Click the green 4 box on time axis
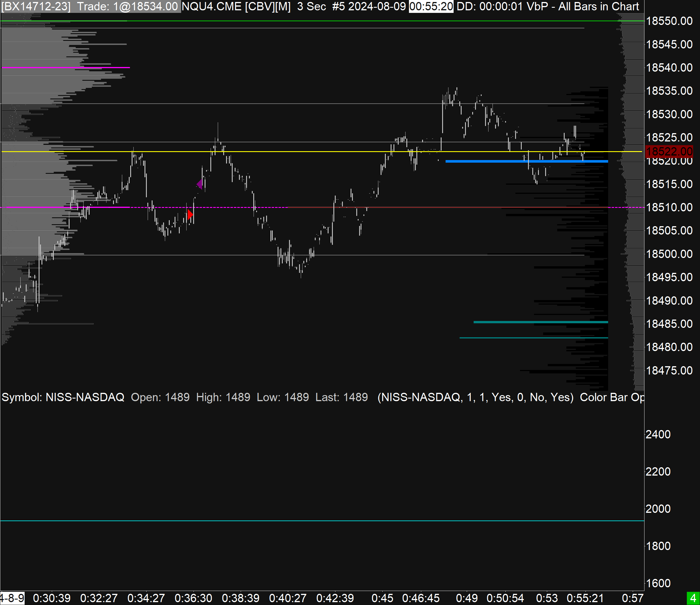This screenshot has width=700, height=605. point(693,598)
